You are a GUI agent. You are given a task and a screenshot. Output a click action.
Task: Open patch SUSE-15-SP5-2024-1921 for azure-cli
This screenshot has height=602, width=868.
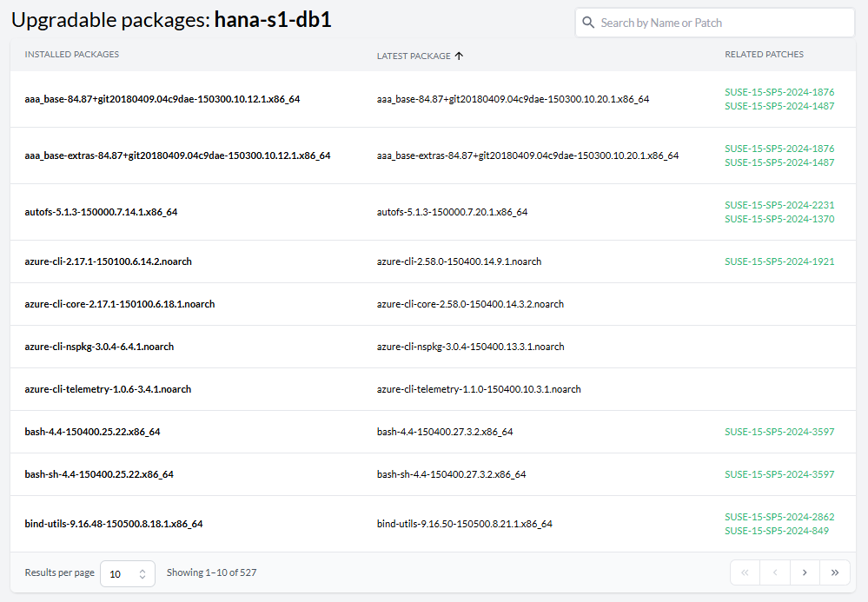(779, 261)
